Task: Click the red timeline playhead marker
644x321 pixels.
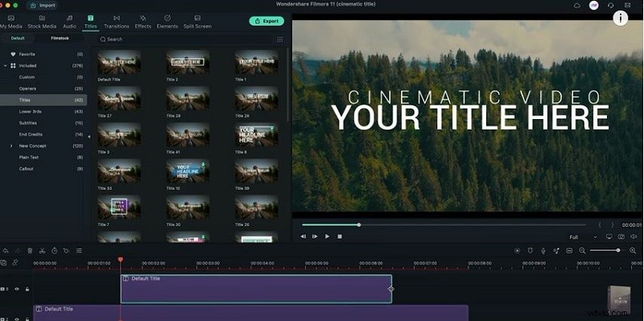Action: (x=120, y=259)
